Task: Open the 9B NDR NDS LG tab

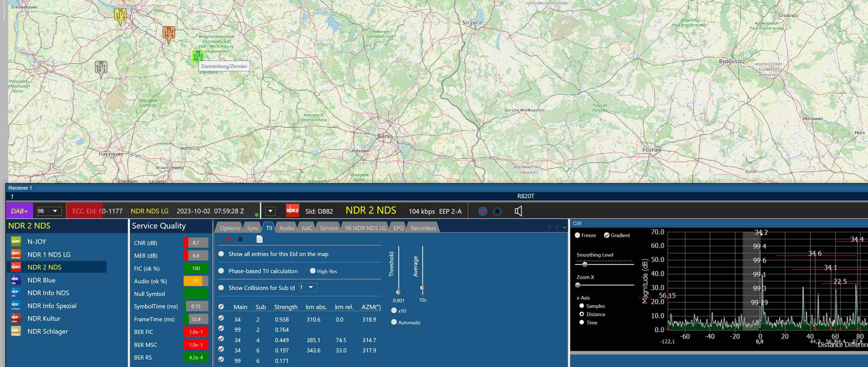Action: 365,228
